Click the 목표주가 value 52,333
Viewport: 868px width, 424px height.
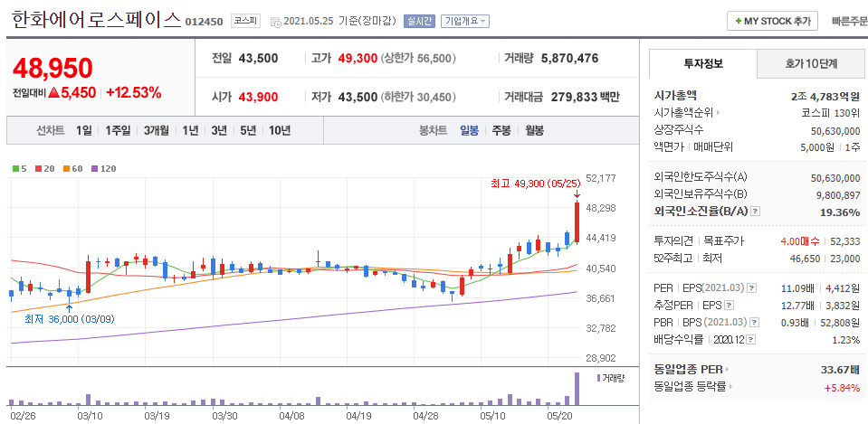pyautogui.click(x=844, y=241)
